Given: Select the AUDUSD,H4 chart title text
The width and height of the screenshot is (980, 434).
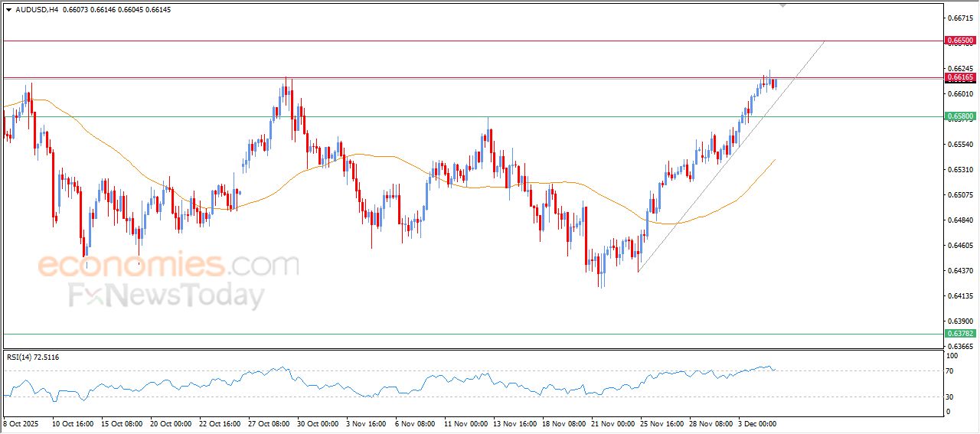Looking at the screenshot, I should pos(37,9).
